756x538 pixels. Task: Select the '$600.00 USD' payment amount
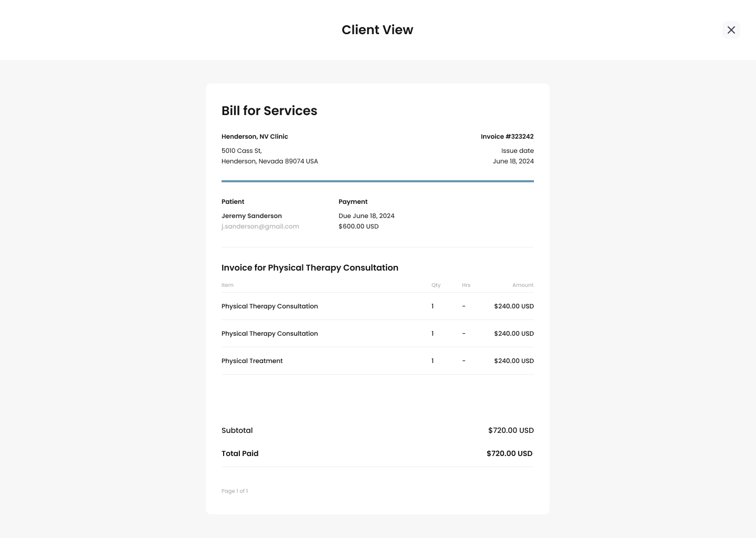[359, 226]
